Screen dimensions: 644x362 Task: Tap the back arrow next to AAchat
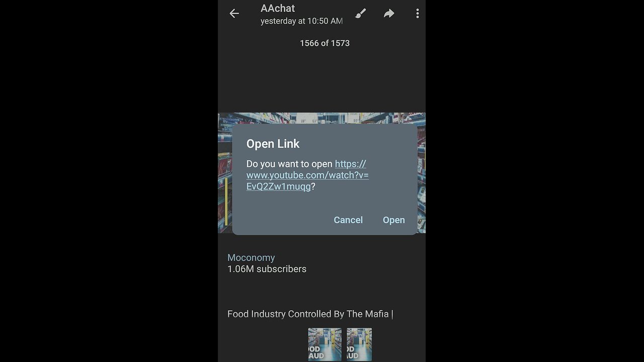point(234,14)
